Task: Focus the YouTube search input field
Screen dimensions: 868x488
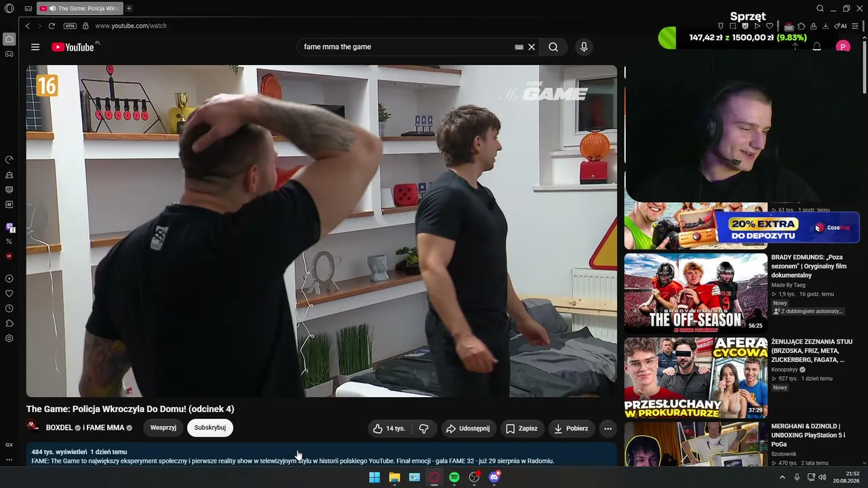Action: point(407,47)
